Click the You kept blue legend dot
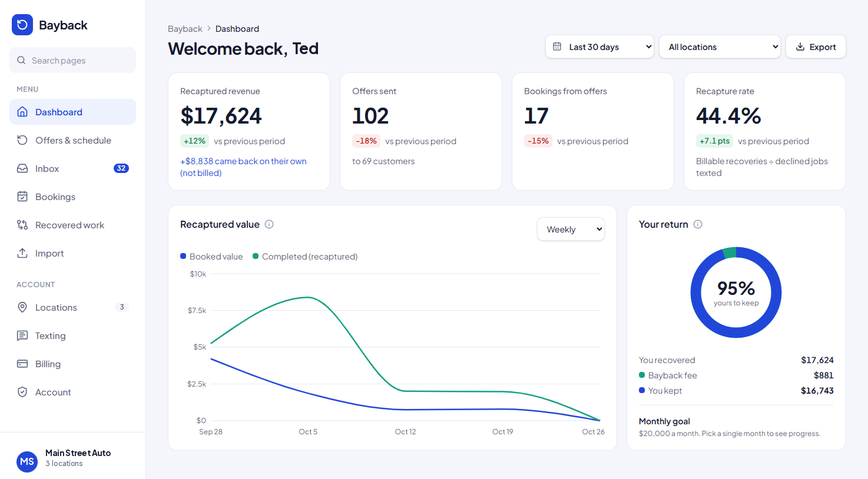The width and height of the screenshot is (868, 479). [642, 390]
